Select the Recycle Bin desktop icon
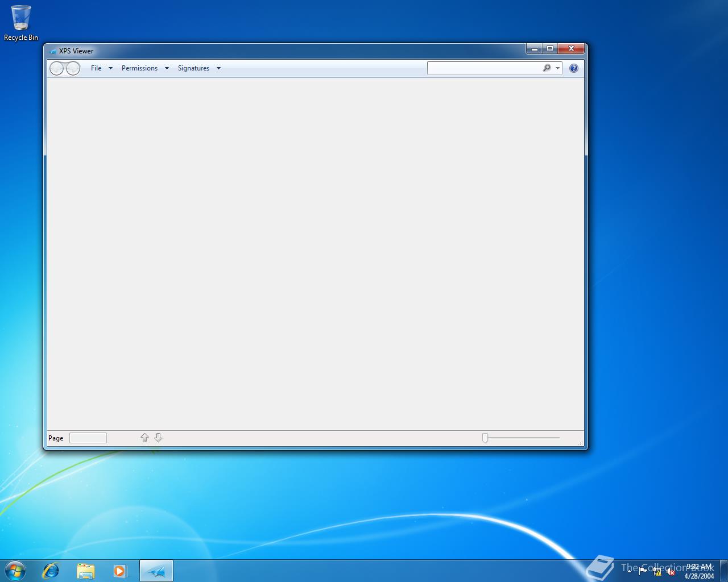The height and width of the screenshot is (582, 728). (x=21, y=23)
